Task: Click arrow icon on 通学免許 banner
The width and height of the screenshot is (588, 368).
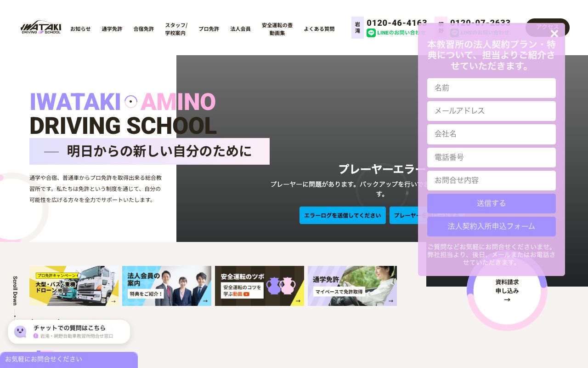Action: click(391, 301)
